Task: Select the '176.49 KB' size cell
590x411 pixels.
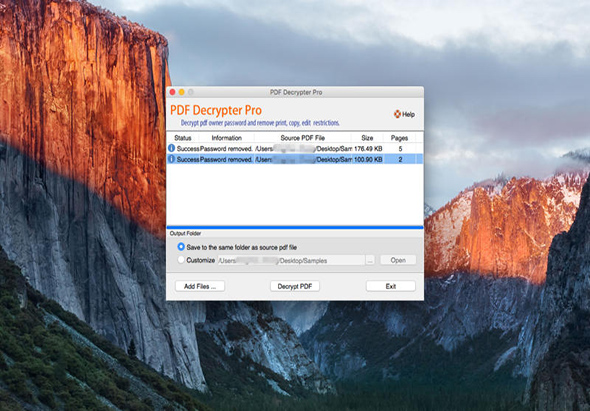Action: 368,149
